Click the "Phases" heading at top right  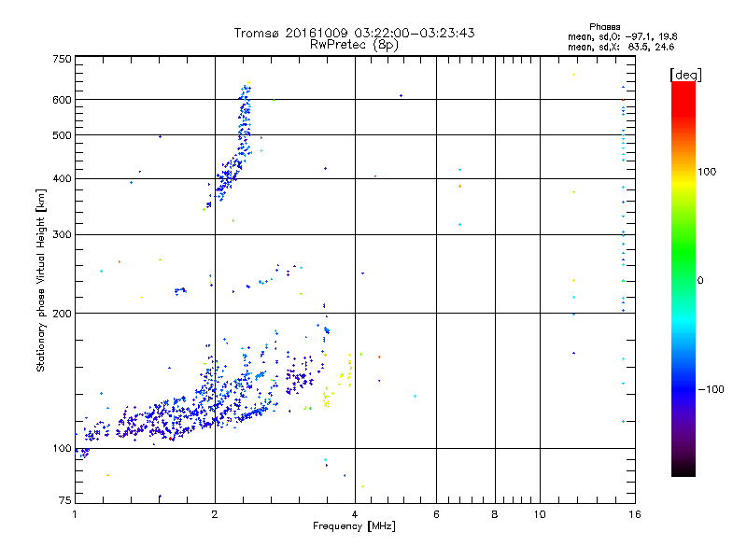(604, 27)
